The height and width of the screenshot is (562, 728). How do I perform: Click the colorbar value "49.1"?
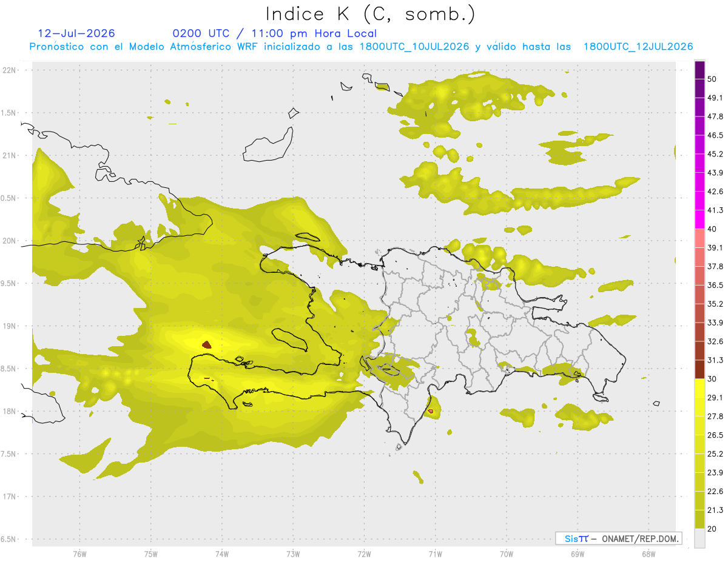point(715,98)
